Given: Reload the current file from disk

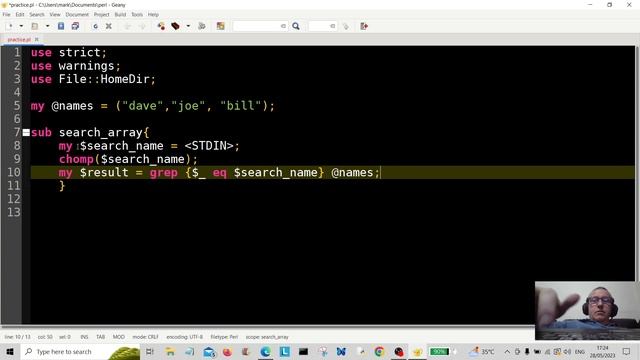Looking at the screenshot, I should 95,26.
